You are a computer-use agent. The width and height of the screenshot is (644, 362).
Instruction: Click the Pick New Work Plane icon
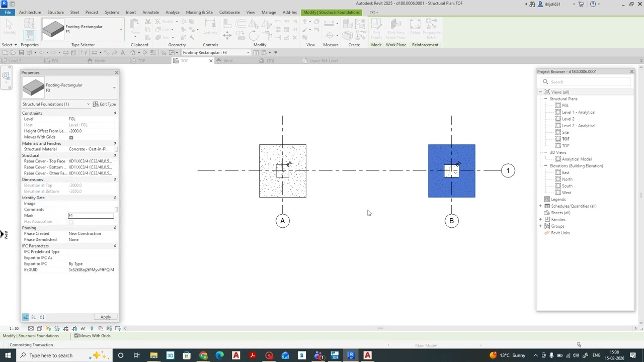pos(396,29)
